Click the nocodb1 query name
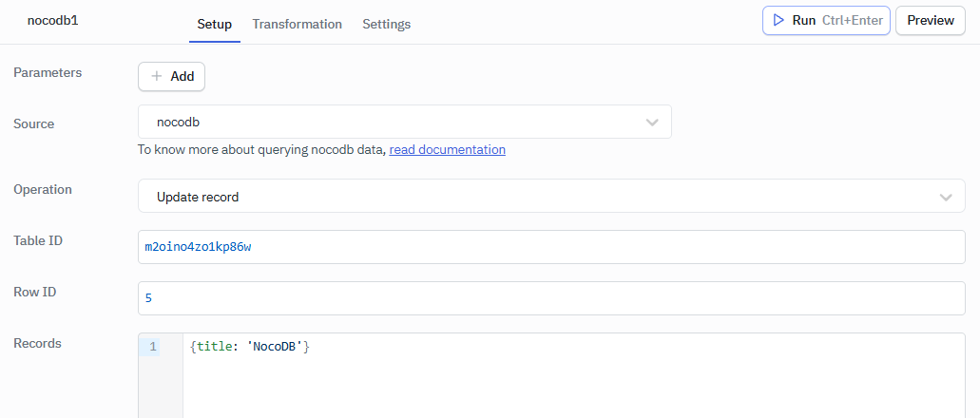 pyautogui.click(x=52, y=20)
